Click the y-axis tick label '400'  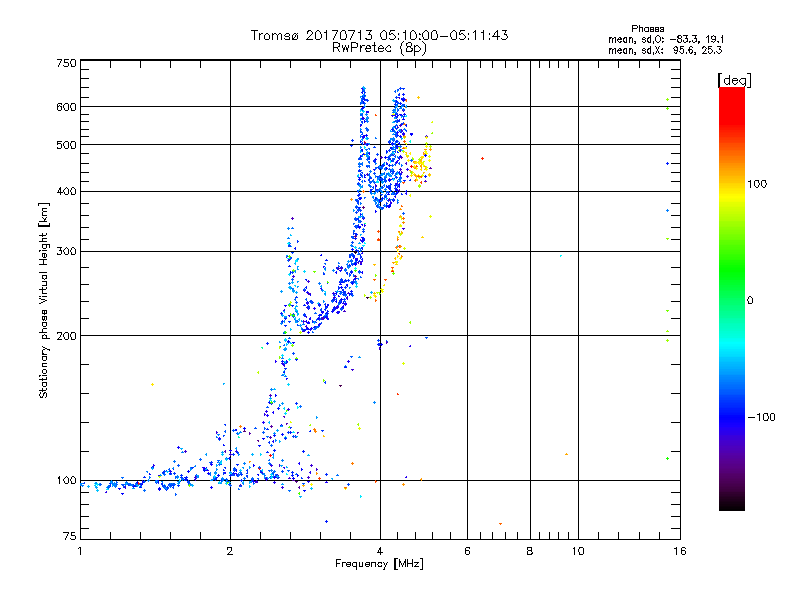pyautogui.click(x=66, y=192)
